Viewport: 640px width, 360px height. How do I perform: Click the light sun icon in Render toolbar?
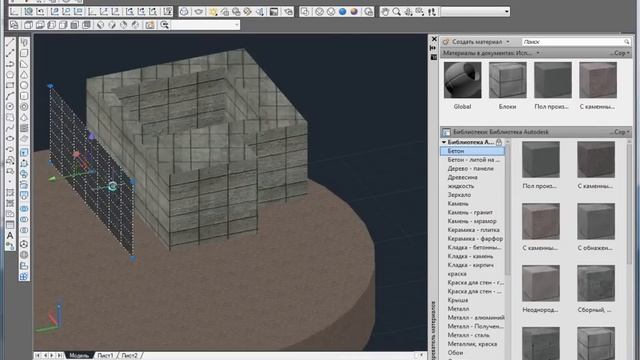pos(213,12)
